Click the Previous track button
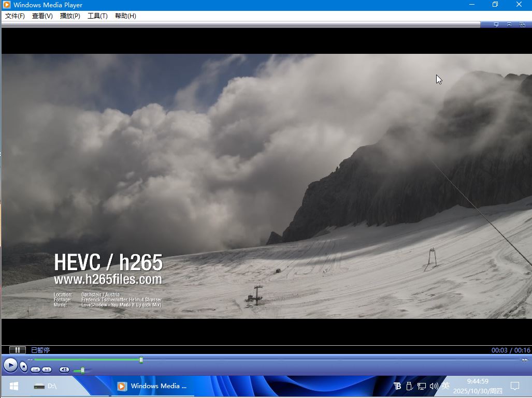The image size is (532, 398). click(35, 370)
